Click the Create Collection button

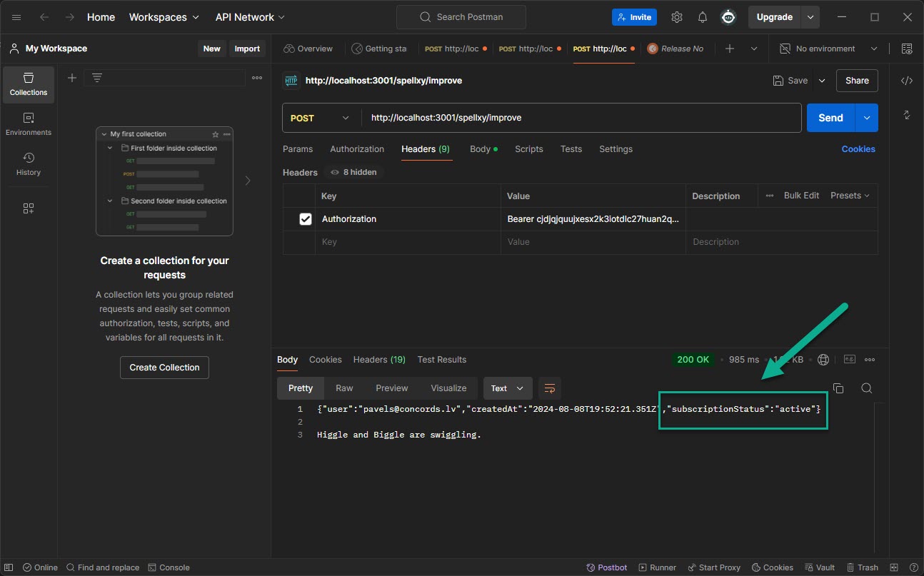[x=164, y=368]
